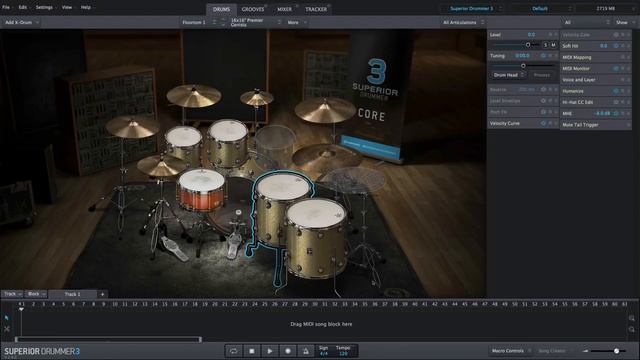Select the right crash cymbal above the floor toms

click(x=325, y=110)
